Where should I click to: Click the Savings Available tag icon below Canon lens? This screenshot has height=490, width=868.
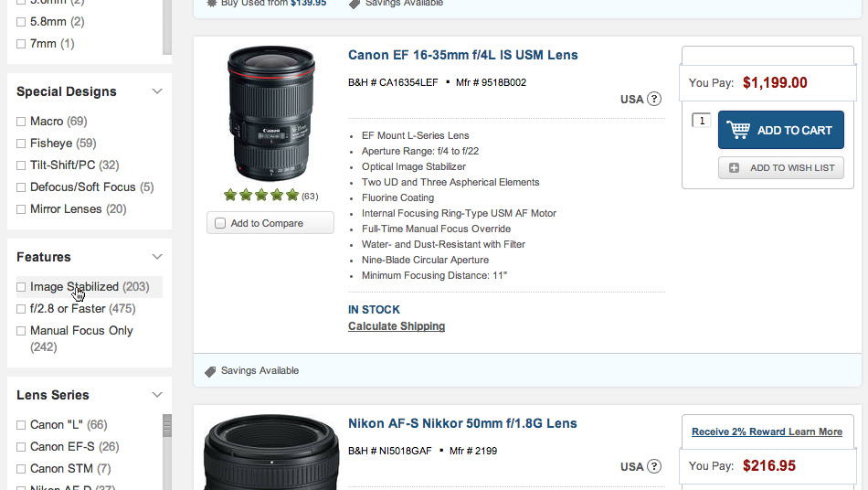click(x=210, y=371)
